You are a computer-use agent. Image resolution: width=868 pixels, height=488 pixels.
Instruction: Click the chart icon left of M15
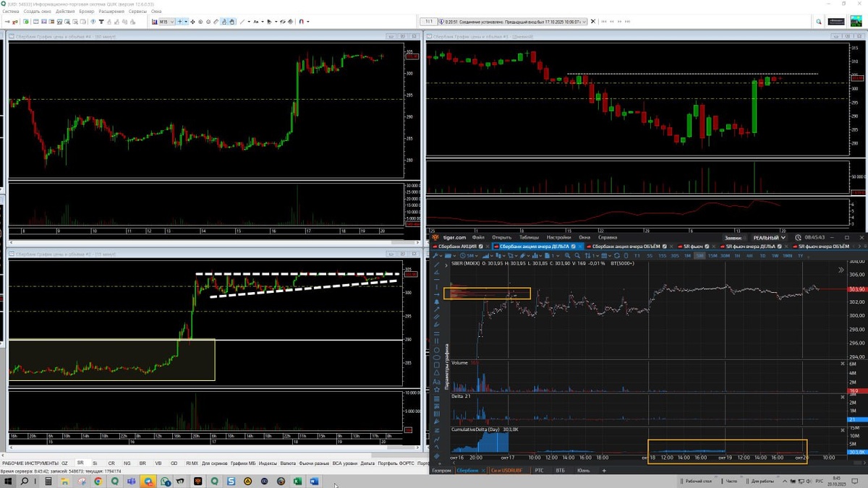coord(155,22)
